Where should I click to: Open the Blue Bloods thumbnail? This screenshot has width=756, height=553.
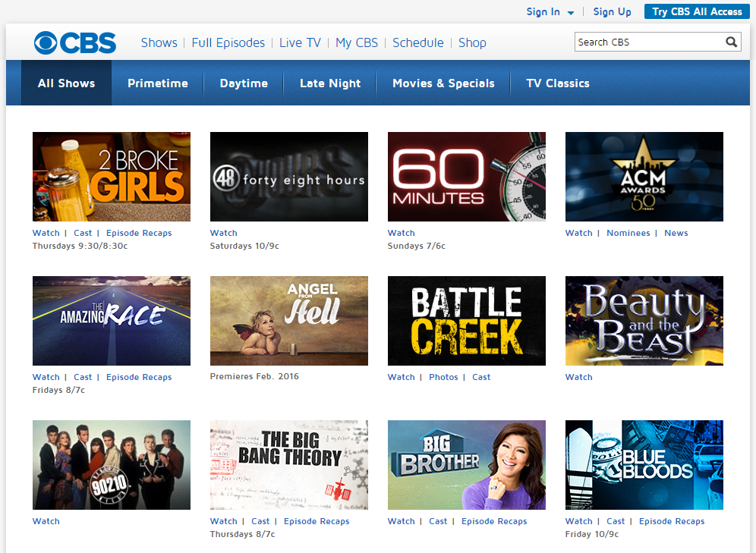pos(644,465)
